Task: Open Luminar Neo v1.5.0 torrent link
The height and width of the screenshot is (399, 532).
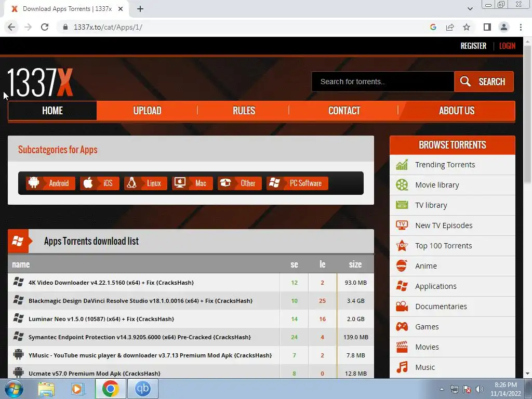Action: click(x=101, y=319)
